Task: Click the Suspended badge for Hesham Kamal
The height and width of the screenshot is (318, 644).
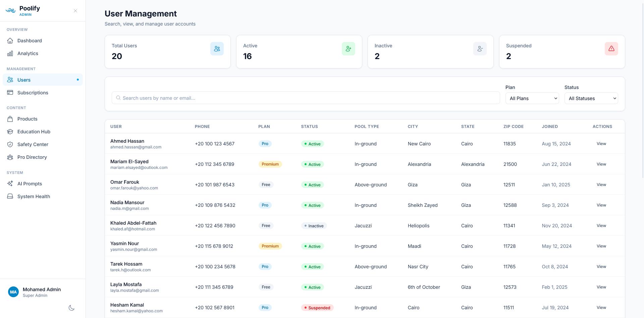Action: [x=317, y=308]
